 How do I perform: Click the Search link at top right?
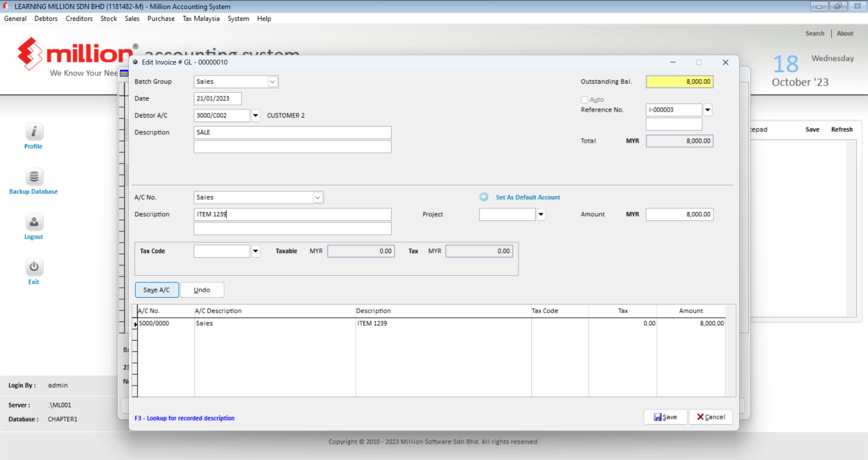pyautogui.click(x=815, y=33)
